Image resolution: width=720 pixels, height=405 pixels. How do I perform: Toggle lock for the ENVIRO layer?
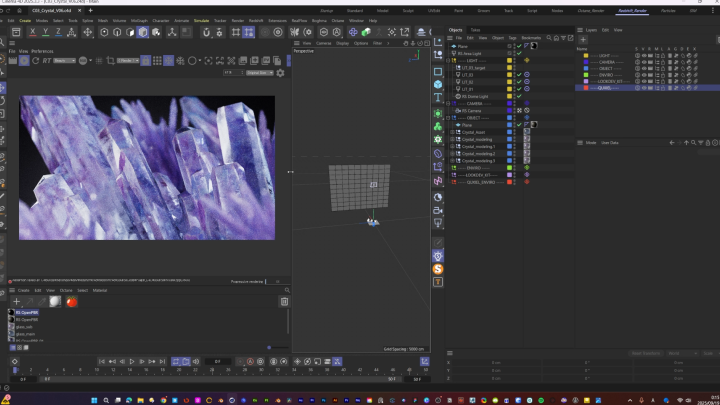[663, 75]
